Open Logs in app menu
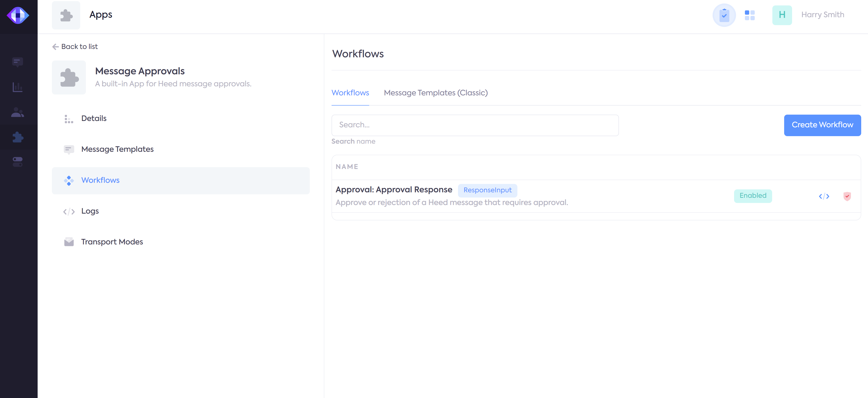868x398 pixels. 90,211
